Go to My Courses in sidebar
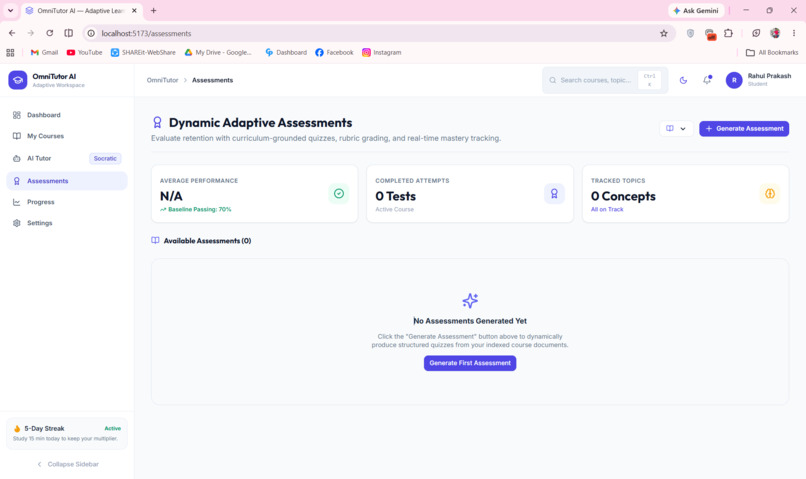The height and width of the screenshot is (479, 806). [67, 136]
